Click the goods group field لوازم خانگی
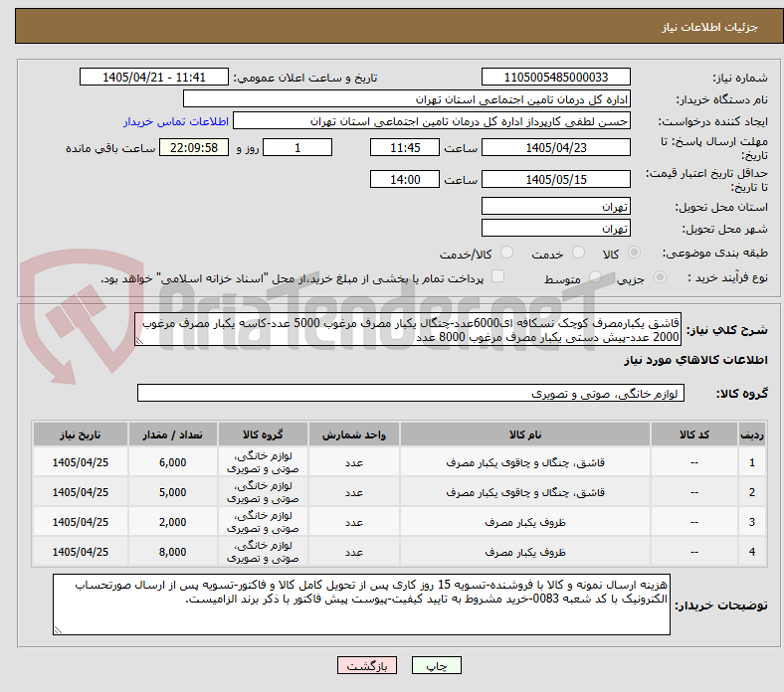 411,393
